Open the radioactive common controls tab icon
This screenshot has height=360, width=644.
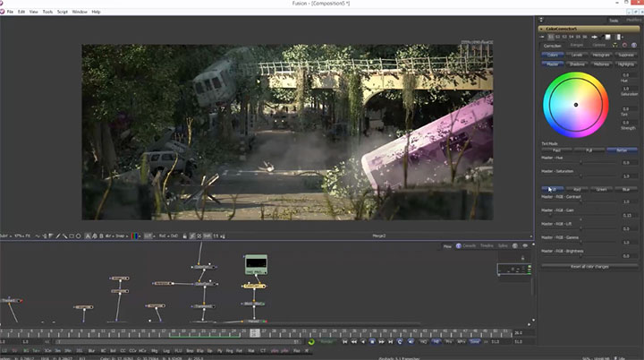[x=614, y=46]
